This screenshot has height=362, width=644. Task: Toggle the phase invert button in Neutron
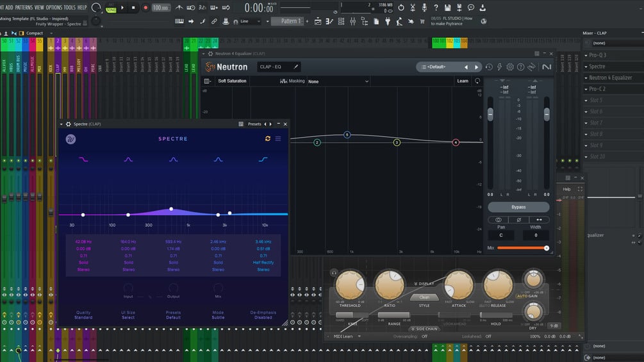point(519,220)
